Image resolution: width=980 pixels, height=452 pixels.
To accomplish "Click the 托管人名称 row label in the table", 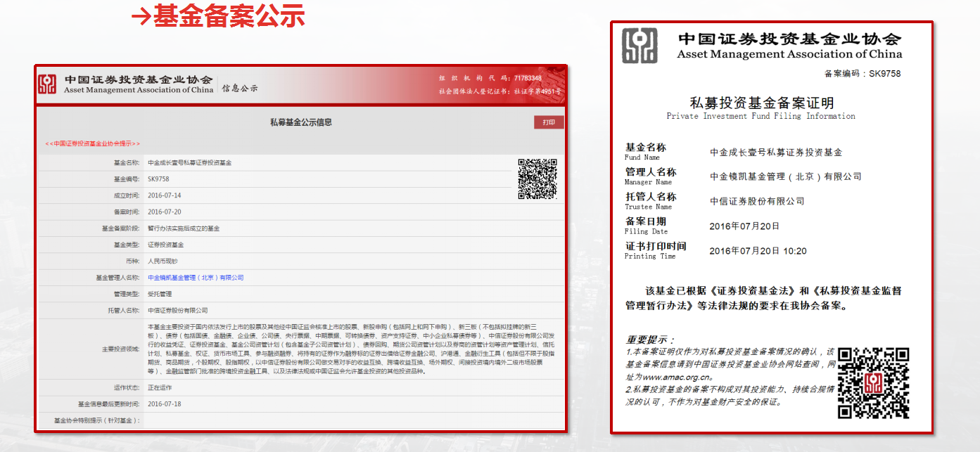I will pyautogui.click(x=124, y=310).
